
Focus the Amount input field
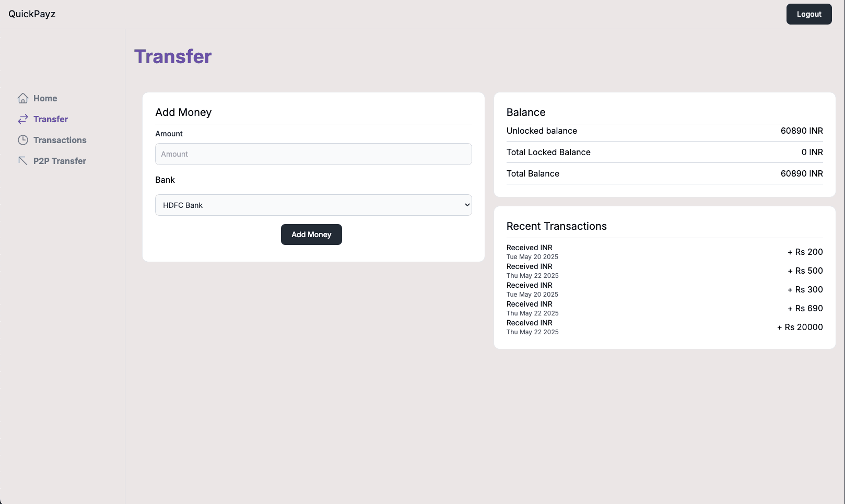[313, 154]
